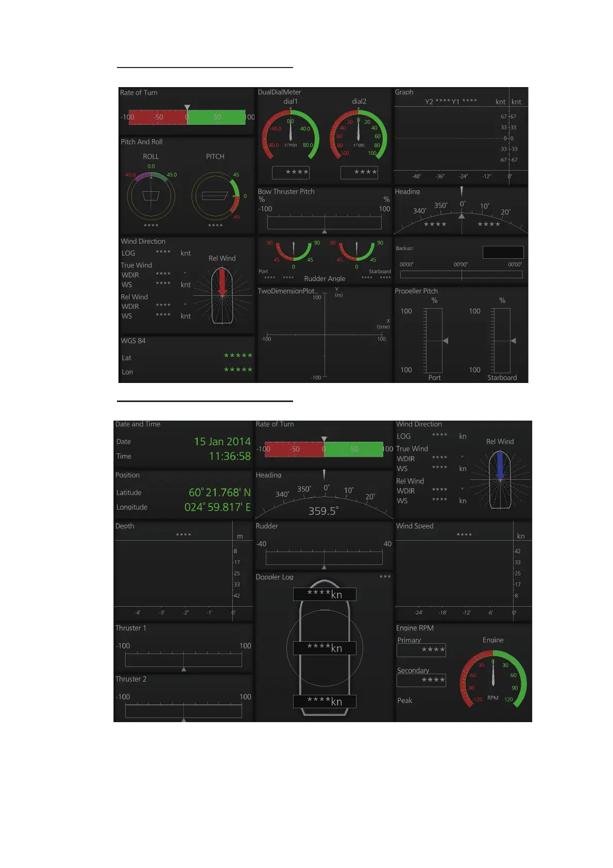Click the time value 11:36:58

point(230,456)
